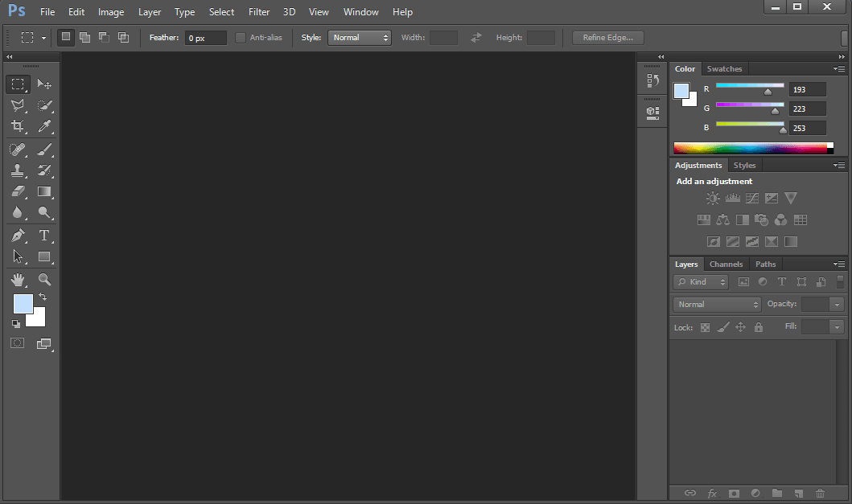Reset default foreground and background colors
Viewport: 852px width, 504px height.
click(16, 324)
